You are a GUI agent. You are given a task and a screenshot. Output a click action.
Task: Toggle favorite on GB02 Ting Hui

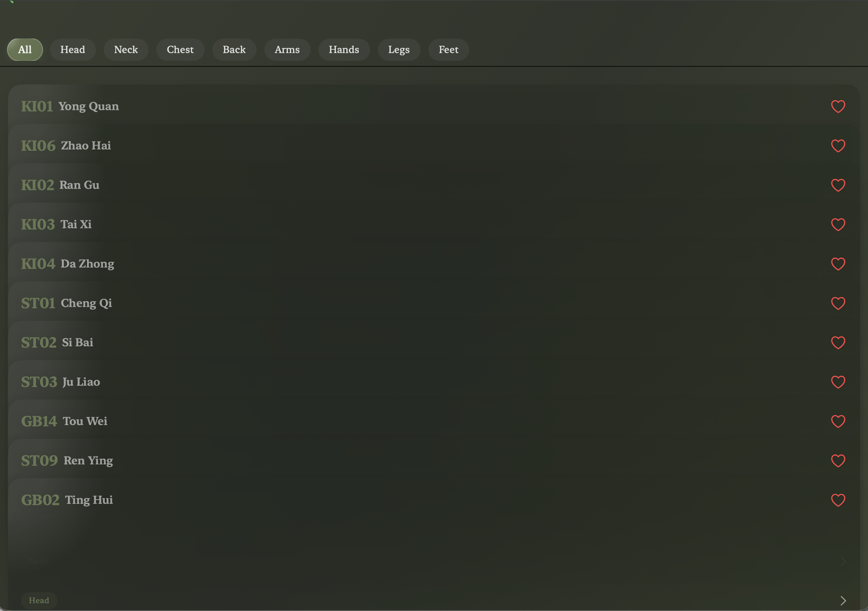tap(838, 500)
